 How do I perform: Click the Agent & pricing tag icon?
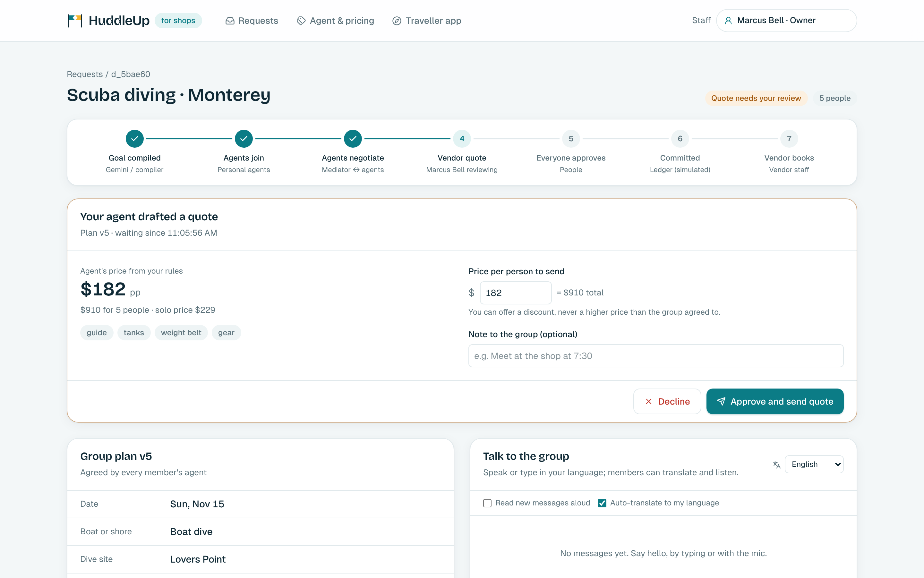[301, 21]
